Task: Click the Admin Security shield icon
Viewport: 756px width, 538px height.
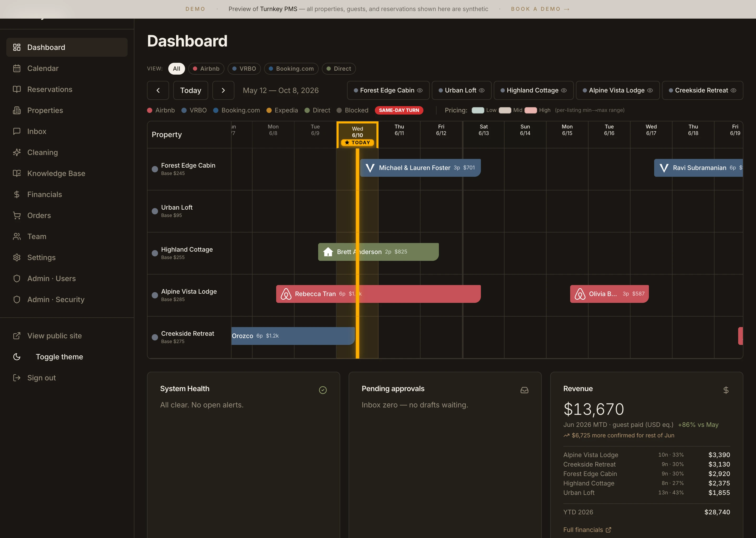Action: click(17, 299)
